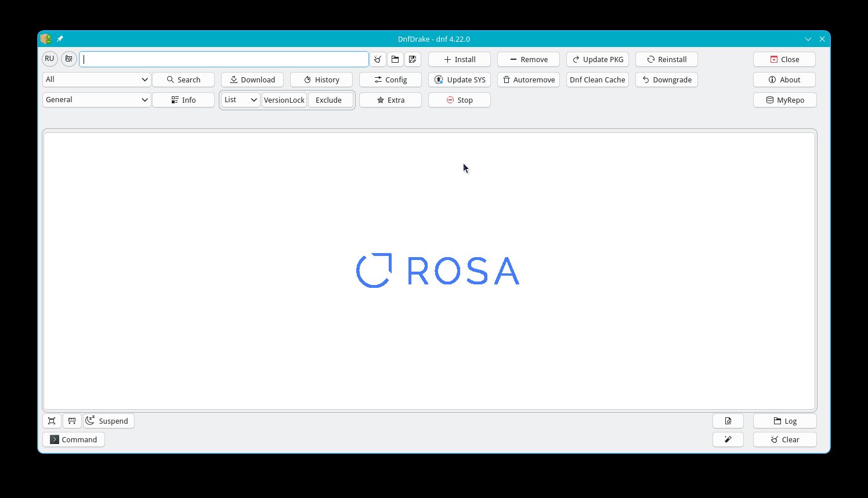
Task: Click the Install button
Action: [x=460, y=59]
